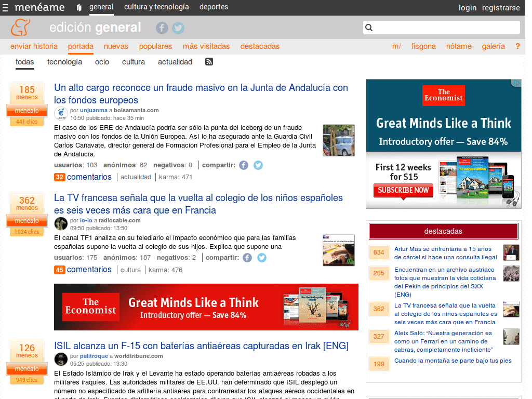This screenshot has width=532, height=399.
Task: Share Junta de Andalucía story on Facebook
Action: coord(244,165)
